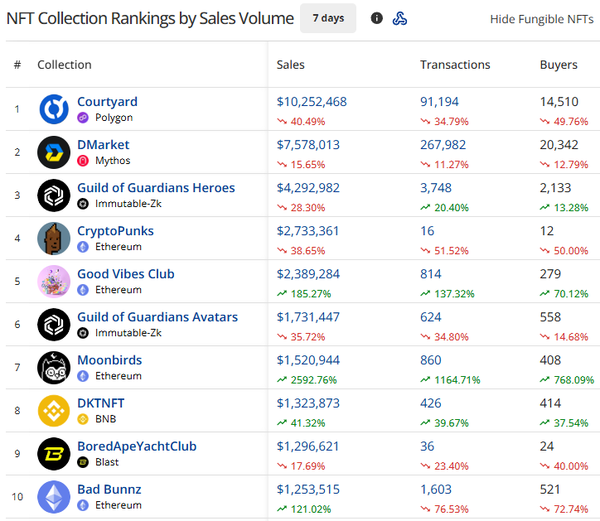Screen dimensions: 600x521
Task: Sort by the Sales column header
Action: click(x=290, y=65)
